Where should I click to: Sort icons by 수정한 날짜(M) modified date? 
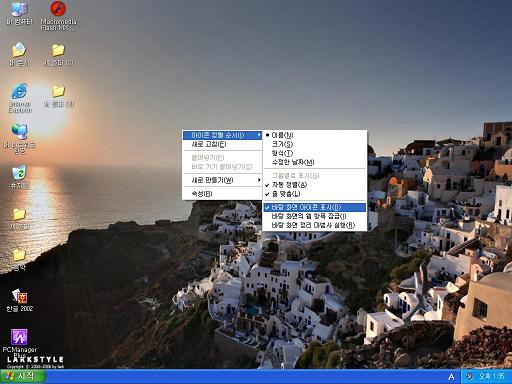click(x=315, y=162)
